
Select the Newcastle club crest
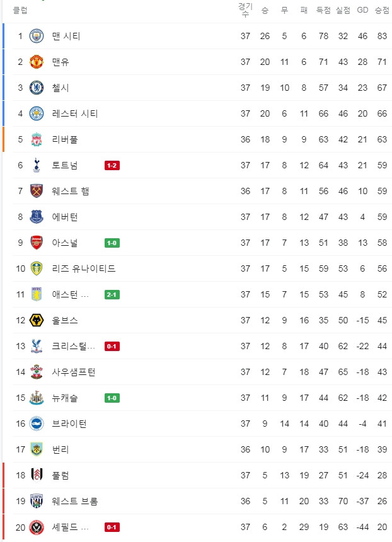point(37,398)
